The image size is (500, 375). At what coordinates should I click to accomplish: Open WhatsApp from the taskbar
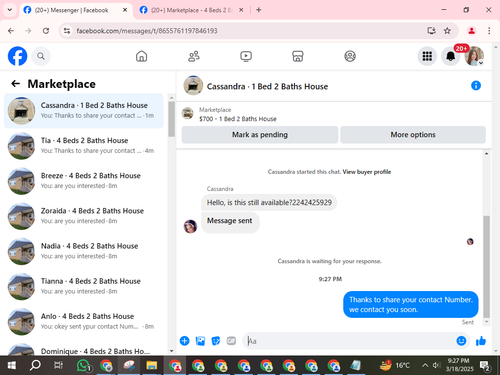(x=83, y=366)
